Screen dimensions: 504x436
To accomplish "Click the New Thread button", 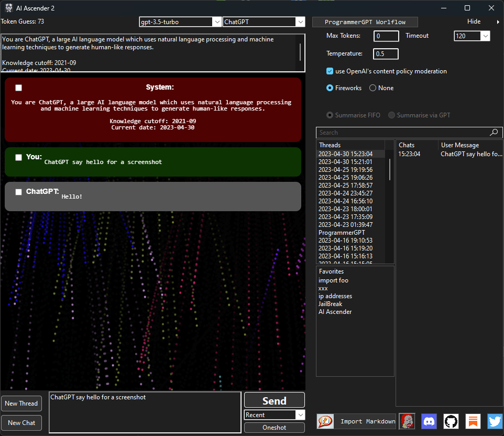I will point(21,404).
